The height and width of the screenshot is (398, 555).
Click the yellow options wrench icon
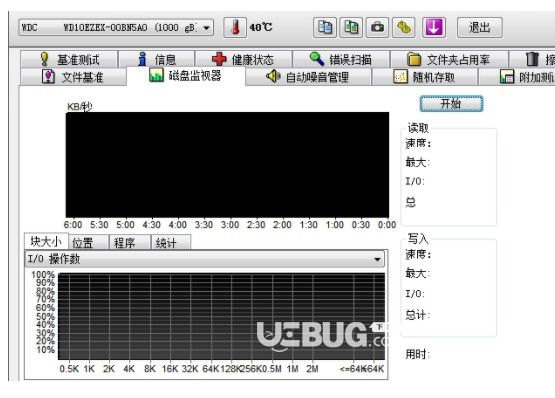pyautogui.click(x=404, y=27)
